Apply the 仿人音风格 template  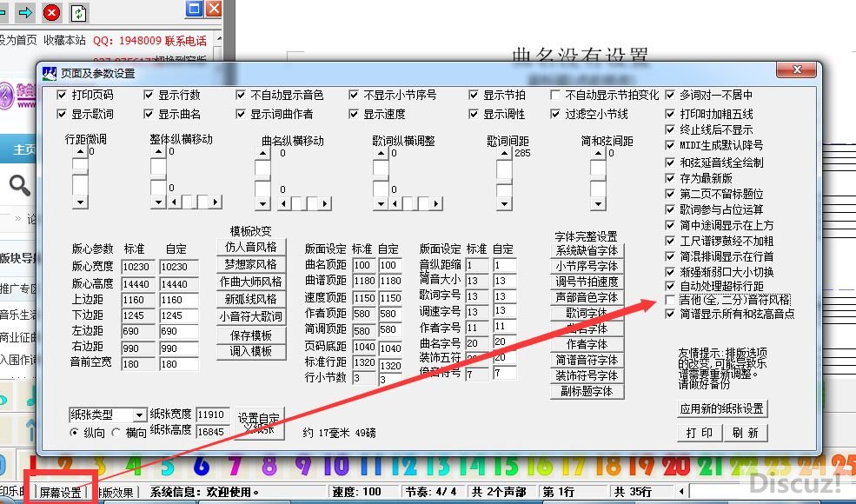251,248
